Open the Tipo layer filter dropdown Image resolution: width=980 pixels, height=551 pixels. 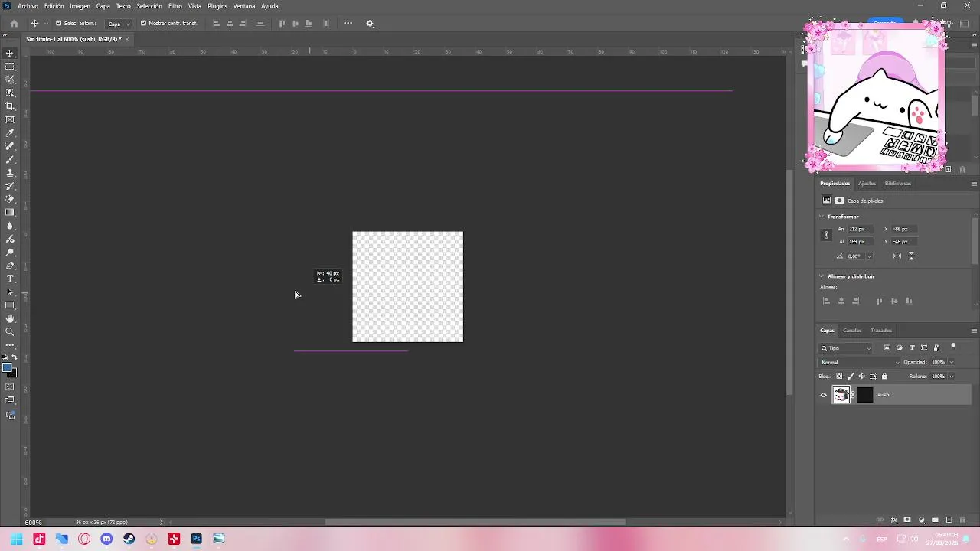[x=846, y=348]
